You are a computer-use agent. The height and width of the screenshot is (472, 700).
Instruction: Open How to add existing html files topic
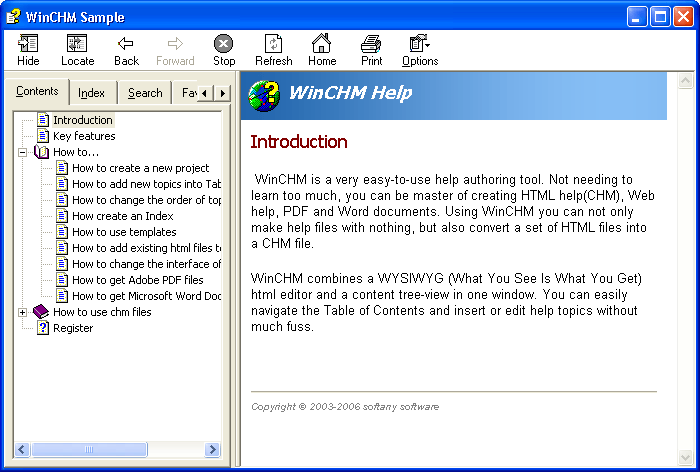[x=146, y=248]
